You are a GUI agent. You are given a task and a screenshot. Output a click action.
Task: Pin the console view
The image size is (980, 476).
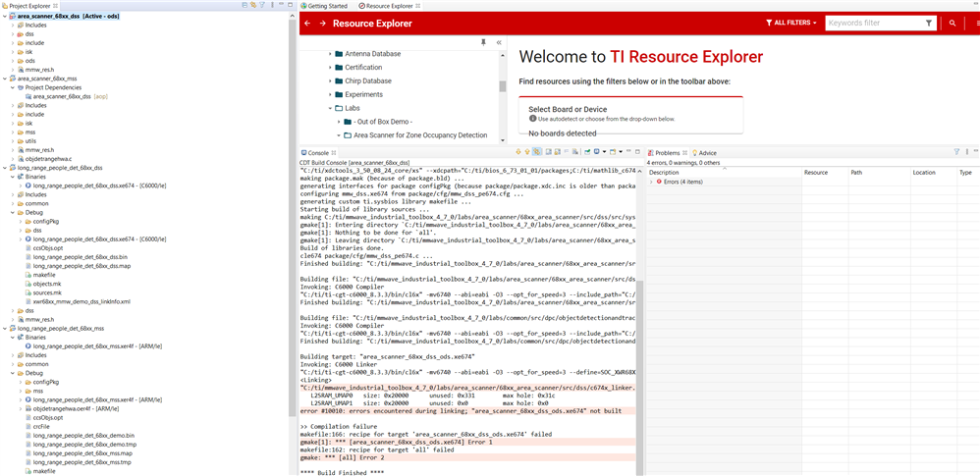click(x=588, y=152)
